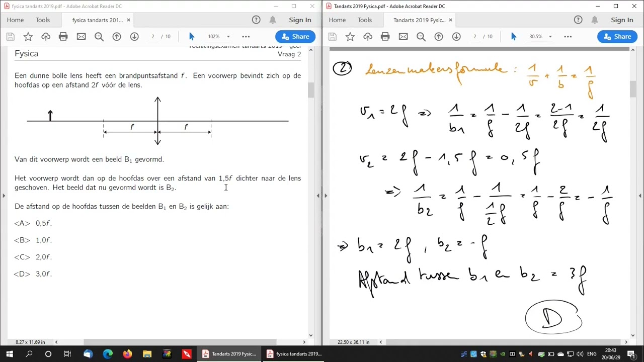Open Home tab in right window

pos(337,20)
